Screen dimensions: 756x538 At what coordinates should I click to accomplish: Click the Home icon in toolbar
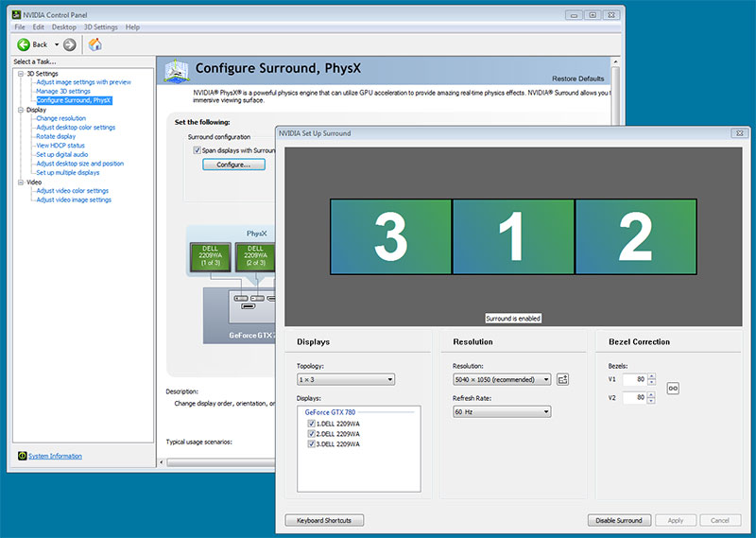(x=95, y=44)
